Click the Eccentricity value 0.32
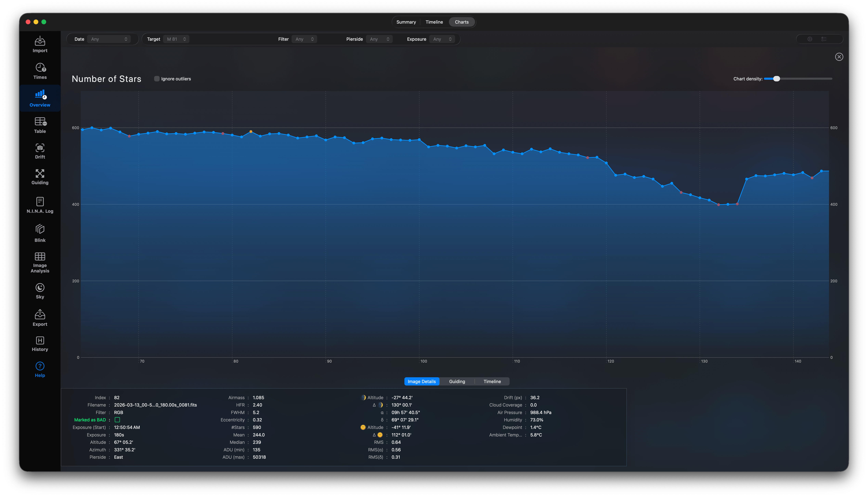This screenshot has height=497, width=868. pos(257,420)
